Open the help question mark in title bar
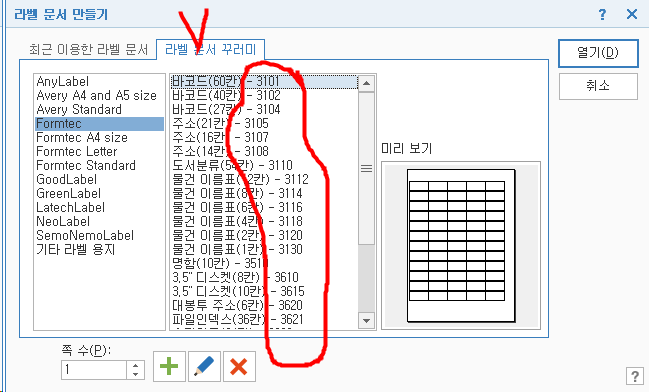 [602, 14]
